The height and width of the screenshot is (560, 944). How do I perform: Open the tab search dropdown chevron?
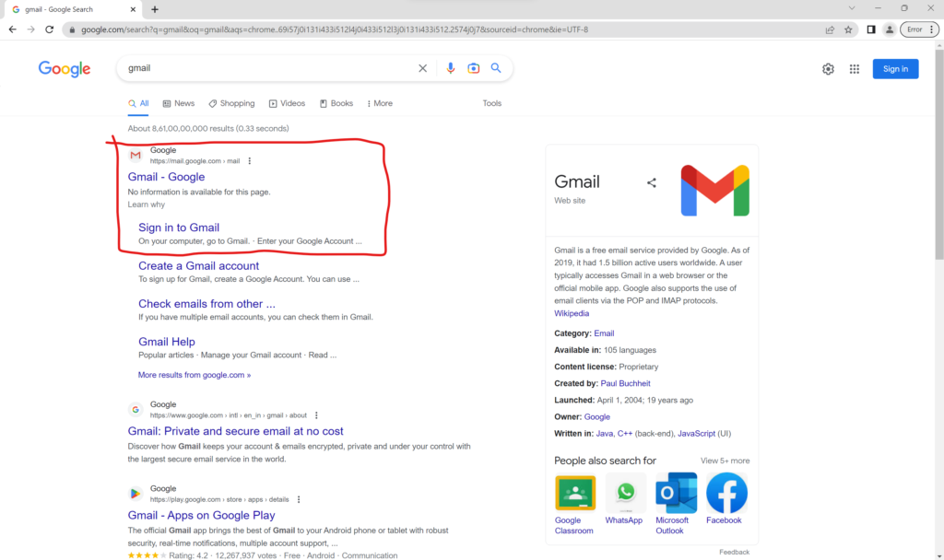point(851,8)
